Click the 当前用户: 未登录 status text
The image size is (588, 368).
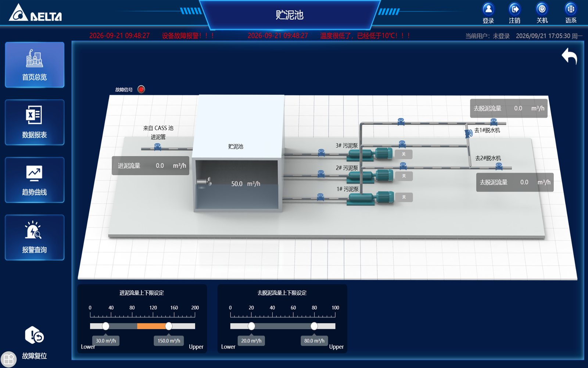click(x=487, y=36)
